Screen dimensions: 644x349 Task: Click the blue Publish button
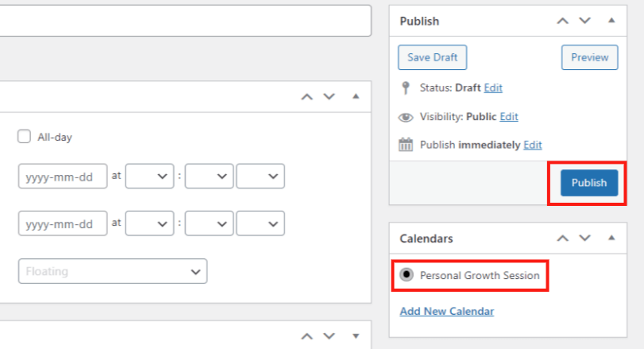coord(589,183)
